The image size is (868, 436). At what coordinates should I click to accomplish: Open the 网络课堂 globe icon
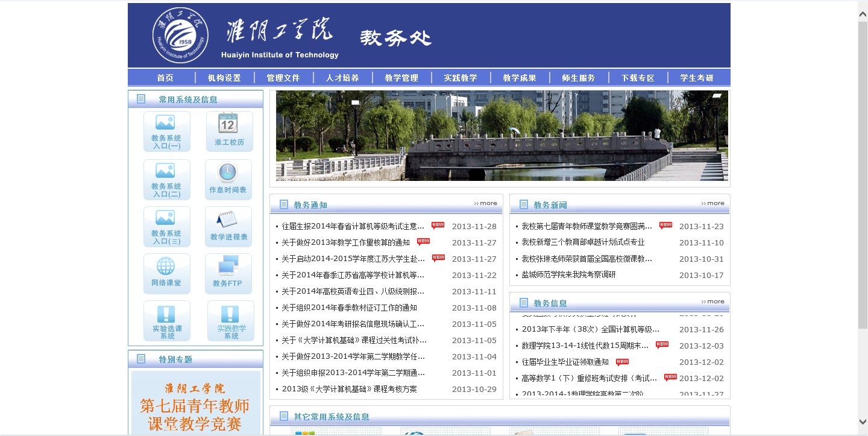pyautogui.click(x=166, y=273)
